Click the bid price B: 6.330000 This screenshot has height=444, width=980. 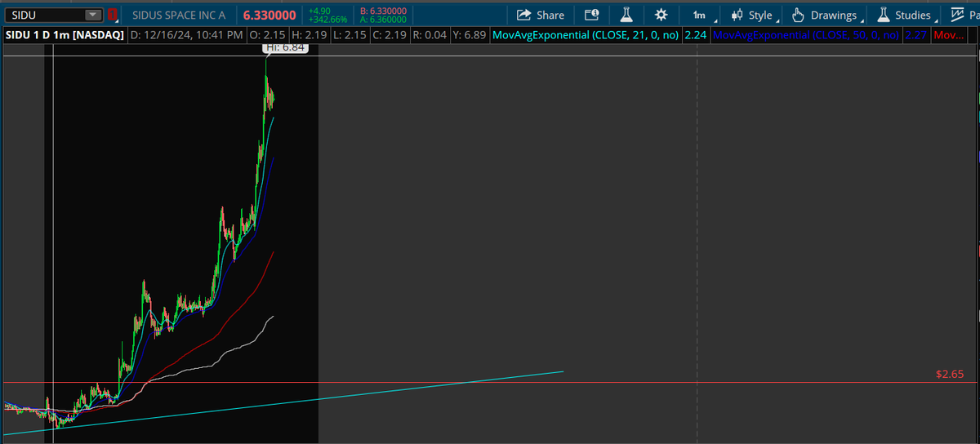click(x=383, y=11)
